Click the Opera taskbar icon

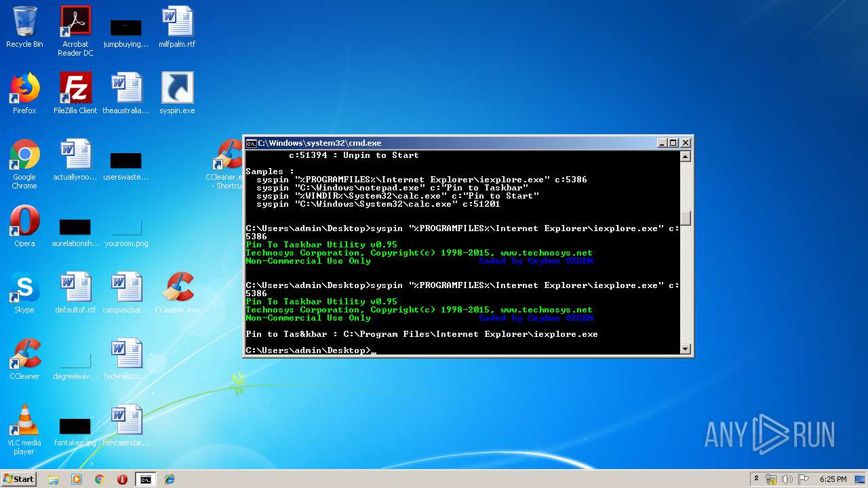(122, 479)
